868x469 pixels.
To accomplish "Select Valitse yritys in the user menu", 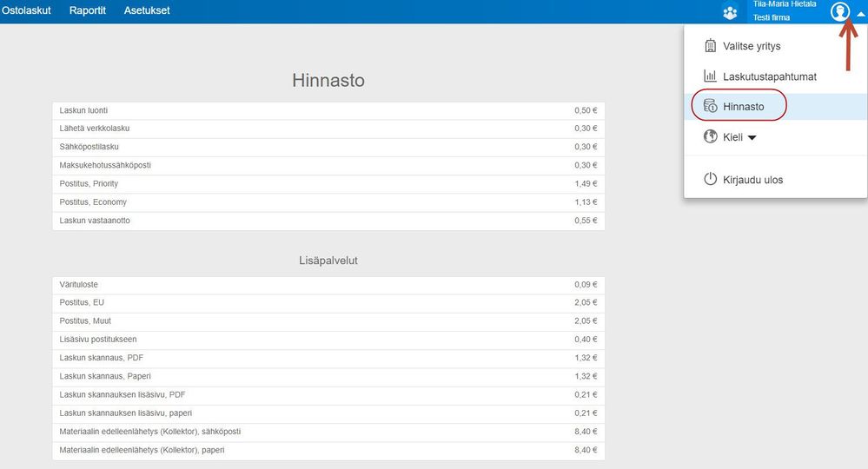I will 752,46.
